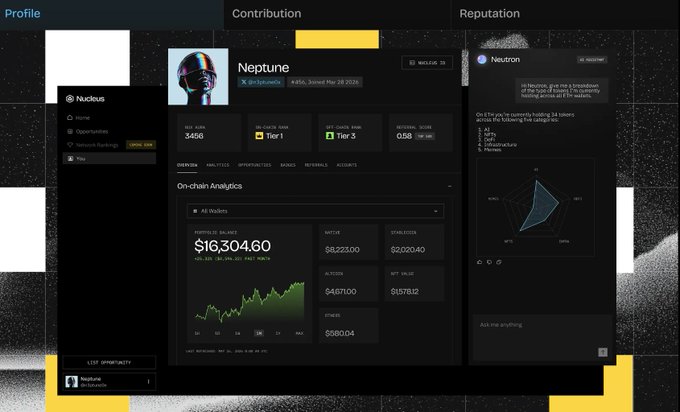Open the All Wallets dropdown
This screenshot has width=680, height=412.
[315, 211]
